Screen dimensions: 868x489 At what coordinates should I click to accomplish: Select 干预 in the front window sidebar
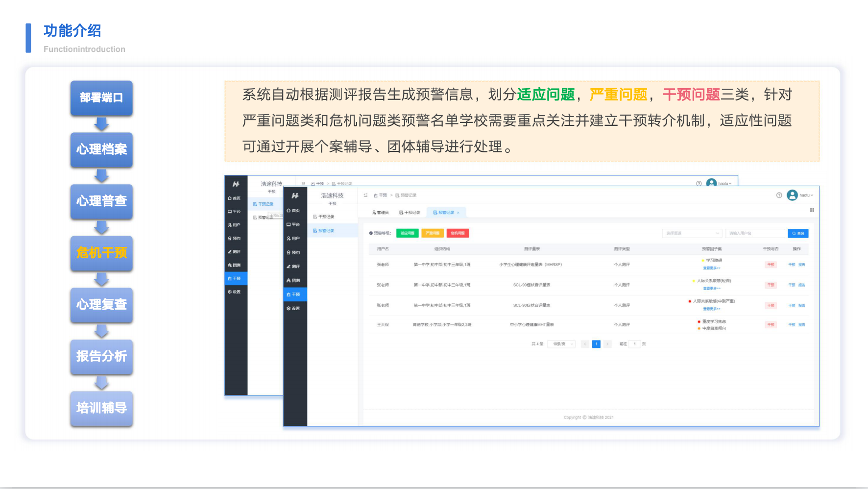pyautogui.click(x=295, y=294)
